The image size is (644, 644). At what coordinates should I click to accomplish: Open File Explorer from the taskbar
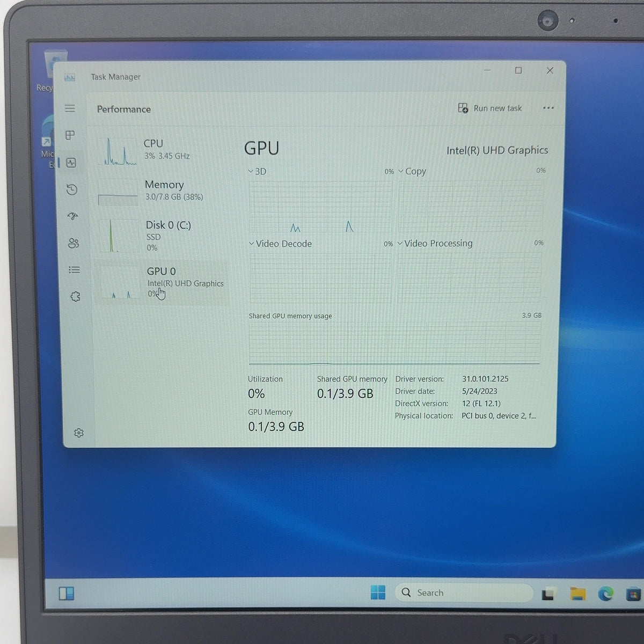click(x=577, y=594)
